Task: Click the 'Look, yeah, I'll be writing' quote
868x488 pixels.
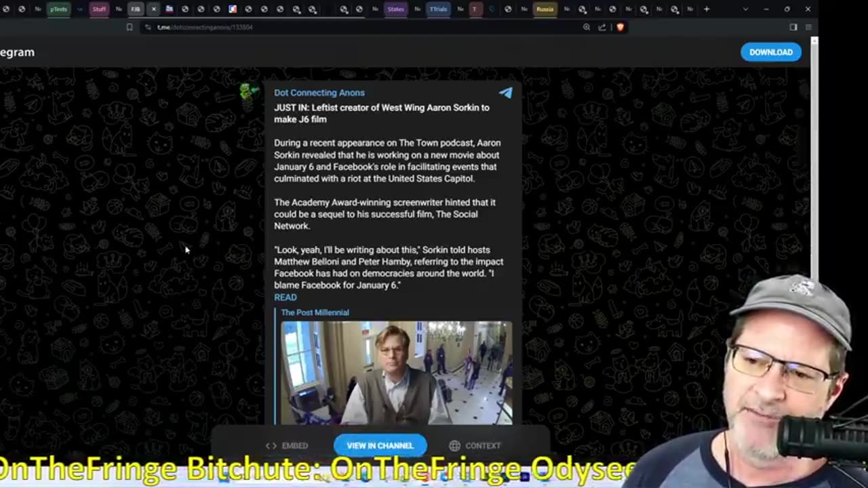Action: click(x=389, y=268)
